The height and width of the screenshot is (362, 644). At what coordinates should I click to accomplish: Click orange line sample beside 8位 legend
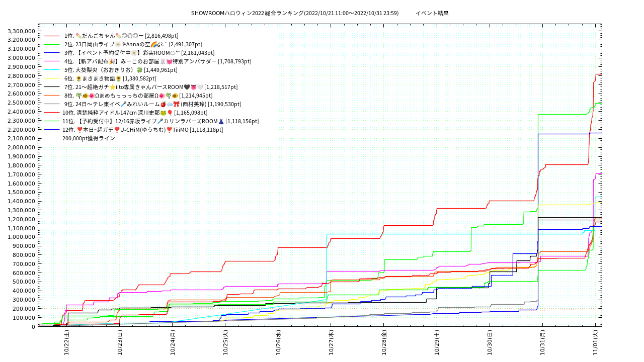point(52,96)
